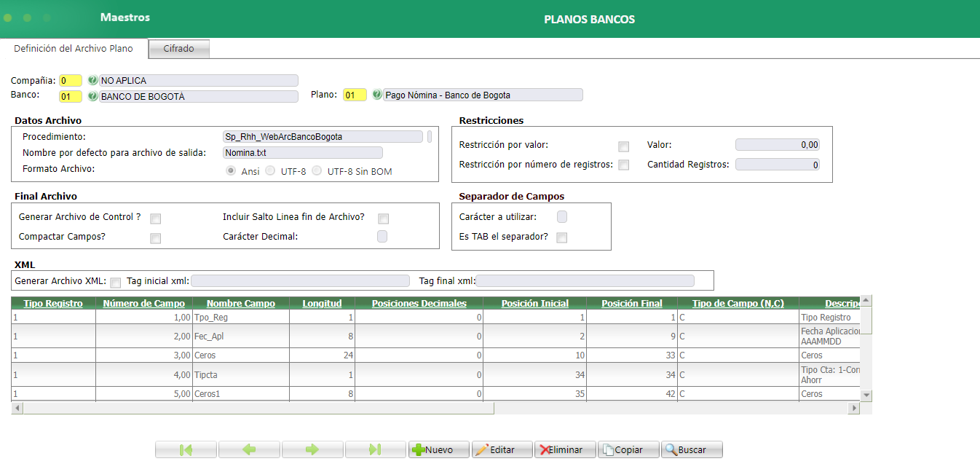Click Banco code input field

coord(71,96)
